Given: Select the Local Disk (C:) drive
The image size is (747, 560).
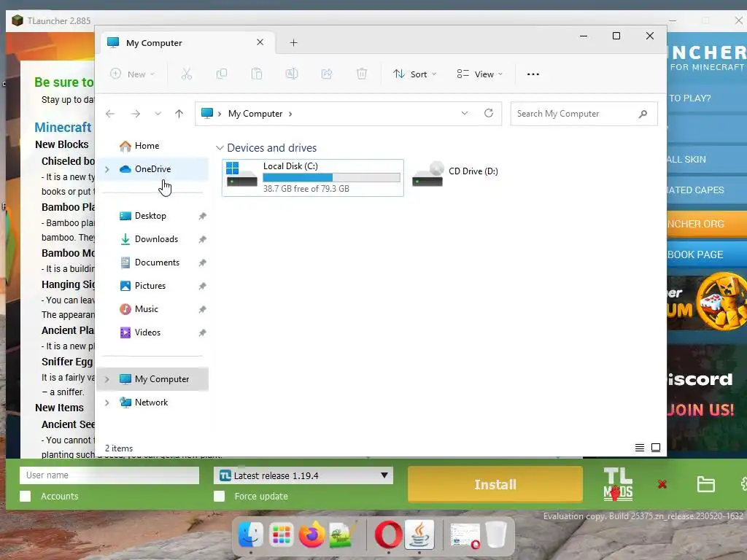Looking at the screenshot, I should pos(312,178).
